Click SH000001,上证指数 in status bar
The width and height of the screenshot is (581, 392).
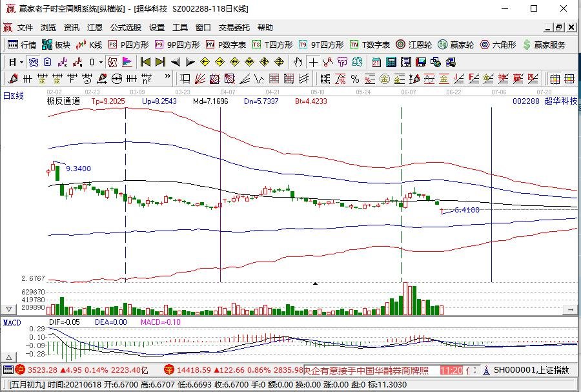tap(531, 370)
